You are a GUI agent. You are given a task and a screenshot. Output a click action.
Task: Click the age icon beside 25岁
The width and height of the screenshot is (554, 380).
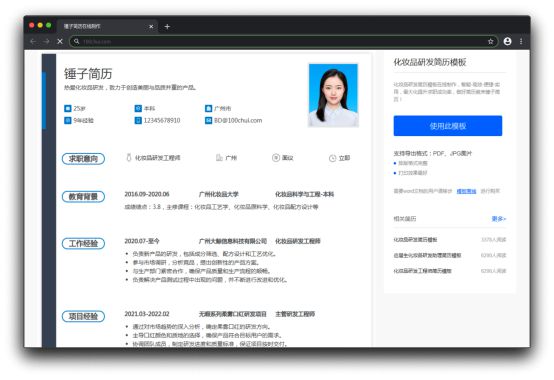point(67,108)
